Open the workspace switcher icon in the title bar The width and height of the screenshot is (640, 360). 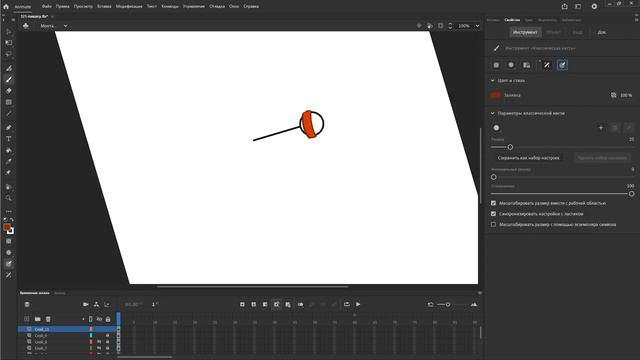(x=578, y=7)
